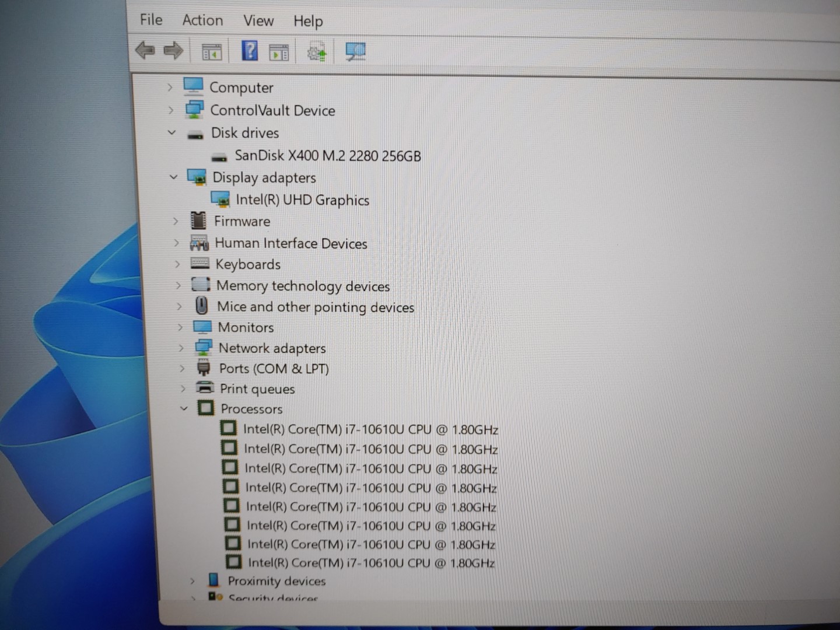Select the Computer monitor icon
Viewport: 840px width, 630px height.
193,86
